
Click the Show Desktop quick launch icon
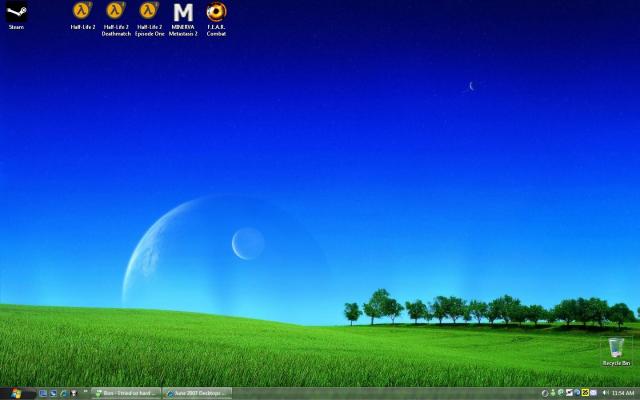click(43, 393)
